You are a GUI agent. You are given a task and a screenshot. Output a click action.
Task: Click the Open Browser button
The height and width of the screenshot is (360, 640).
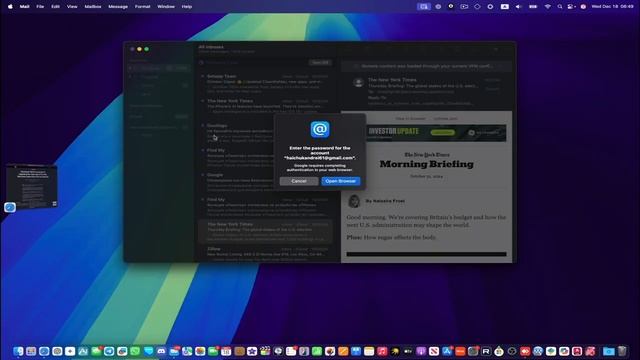[x=340, y=181]
